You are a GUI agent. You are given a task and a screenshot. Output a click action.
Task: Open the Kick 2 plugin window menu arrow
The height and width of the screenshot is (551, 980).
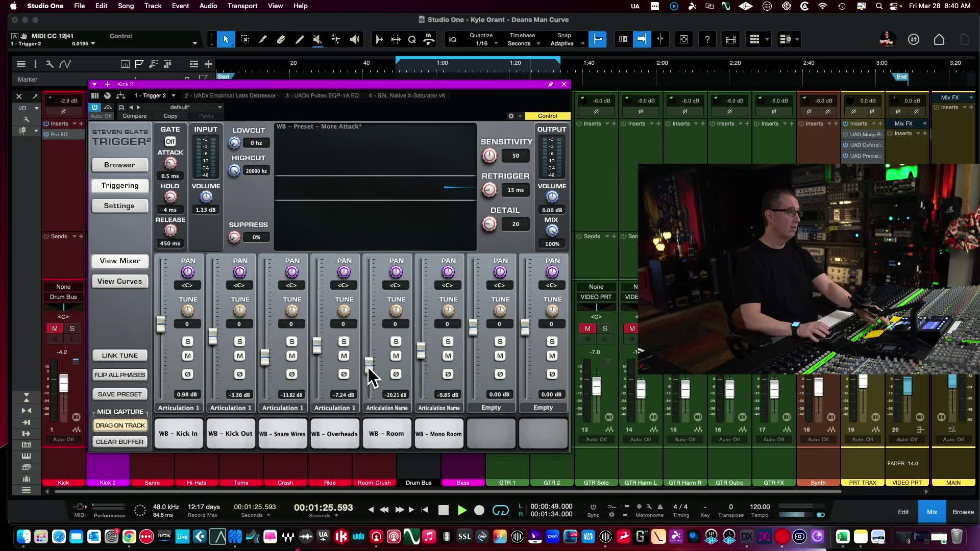(x=94, y=84)
